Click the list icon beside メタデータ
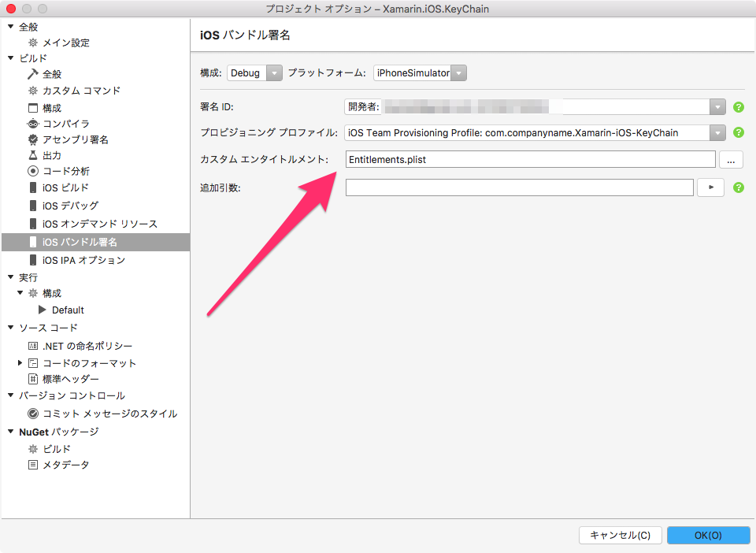 click(x=33, y=465)
